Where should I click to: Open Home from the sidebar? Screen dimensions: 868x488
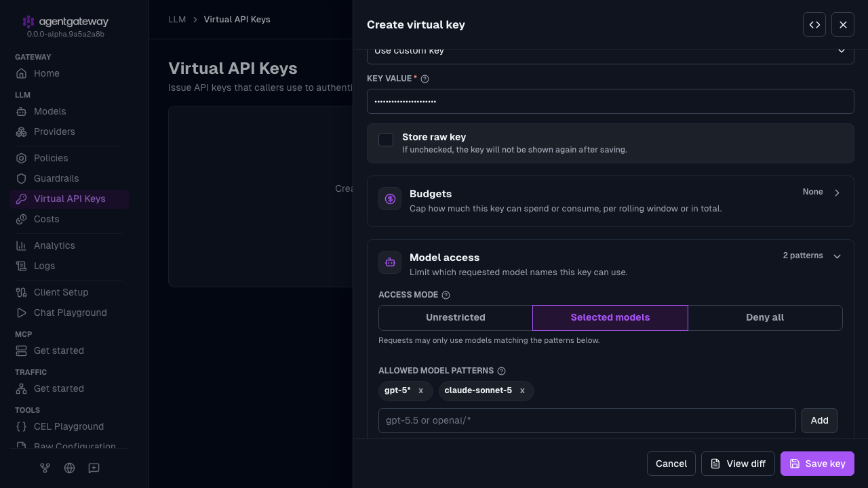coord(69,73)
